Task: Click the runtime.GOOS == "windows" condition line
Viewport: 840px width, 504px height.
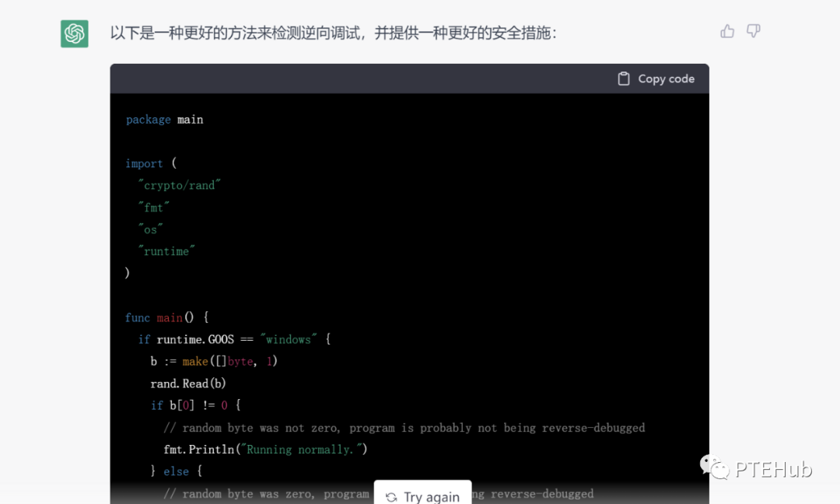Action: tap(235, 340)
